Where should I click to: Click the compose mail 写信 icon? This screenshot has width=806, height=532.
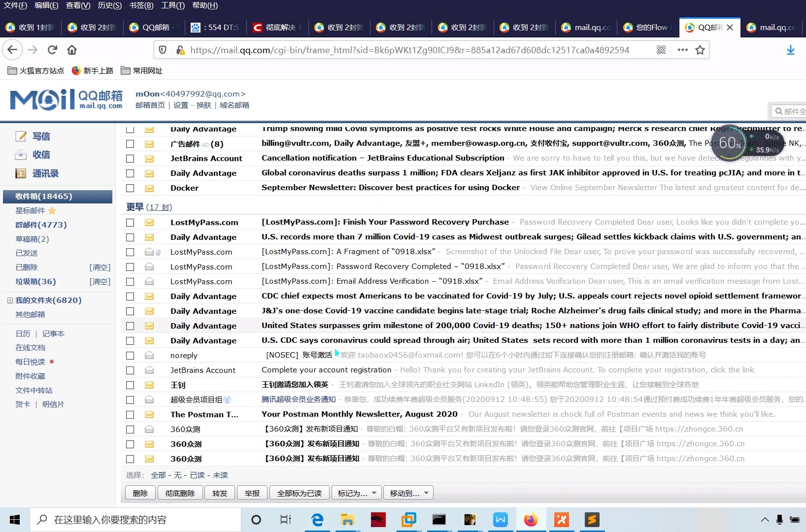(21, 136)
